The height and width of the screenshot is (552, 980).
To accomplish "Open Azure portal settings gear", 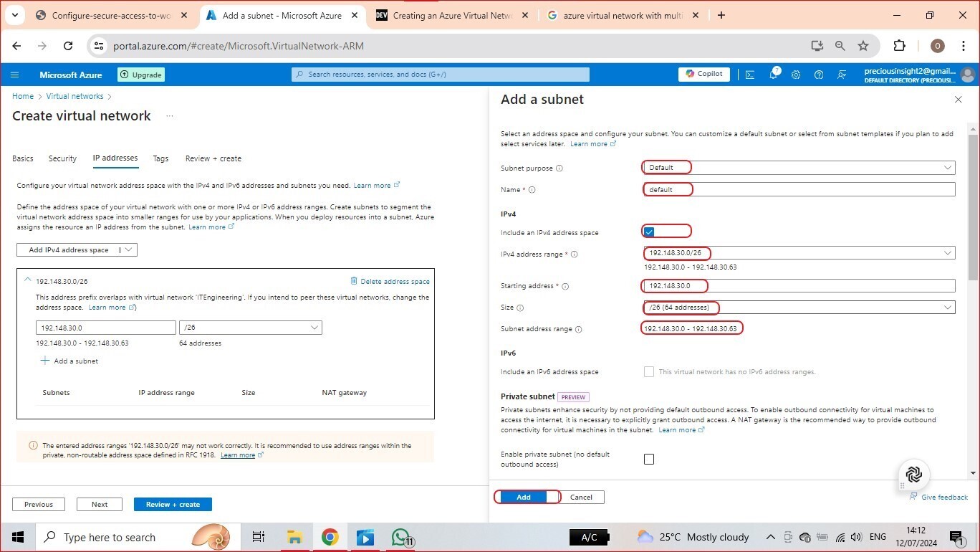I will pyautogui.click(x=796, y=75).
